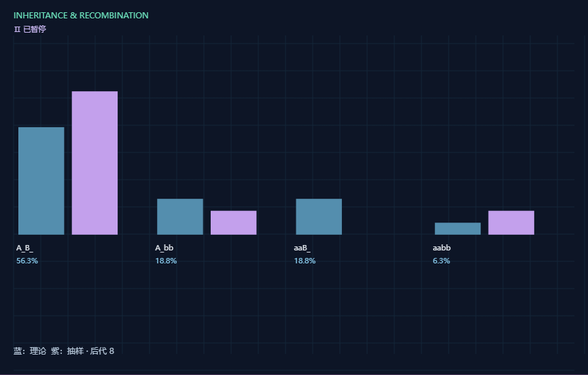588x375 pixels.
Task: Select the purple sampled bar for A_bb
Action: coord(234,223)
